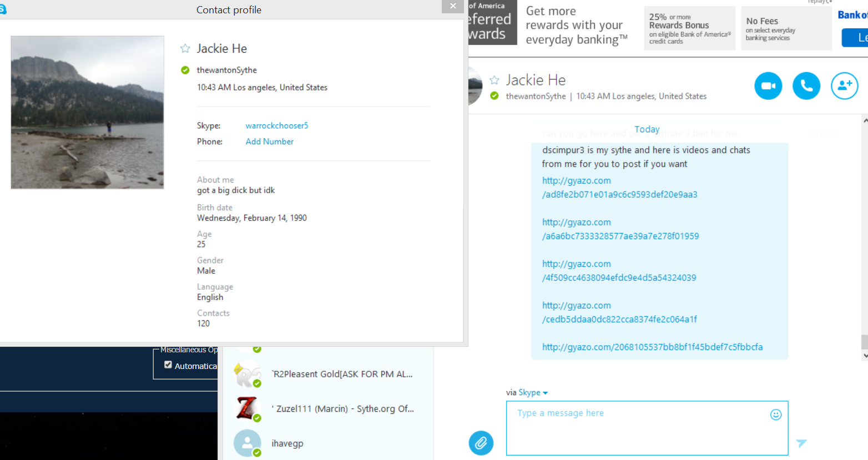Open ihavegp contact avatar
The height and width of the screenshot is (460, 868).
248,443
